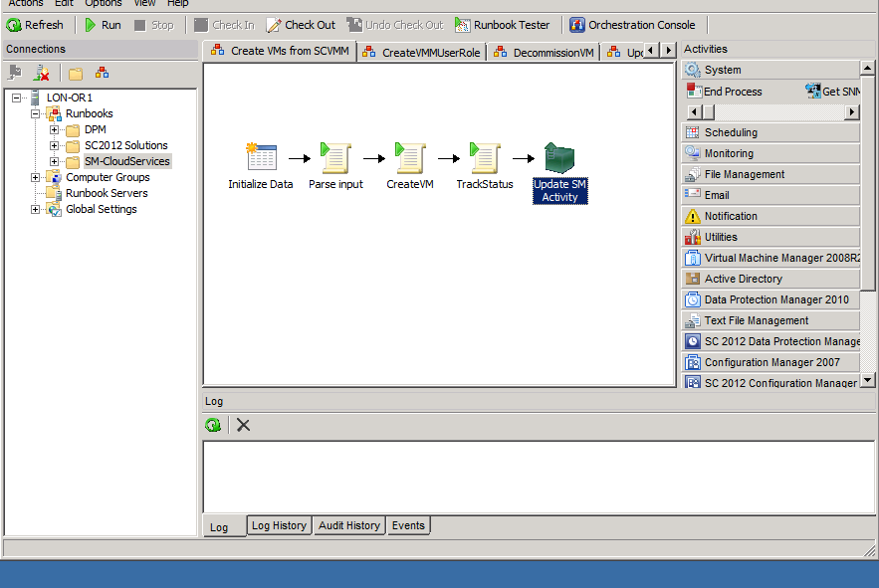
Task: Expand the SM-CloudServices folder
Action: pyautogui.click(x=55, y=161)
